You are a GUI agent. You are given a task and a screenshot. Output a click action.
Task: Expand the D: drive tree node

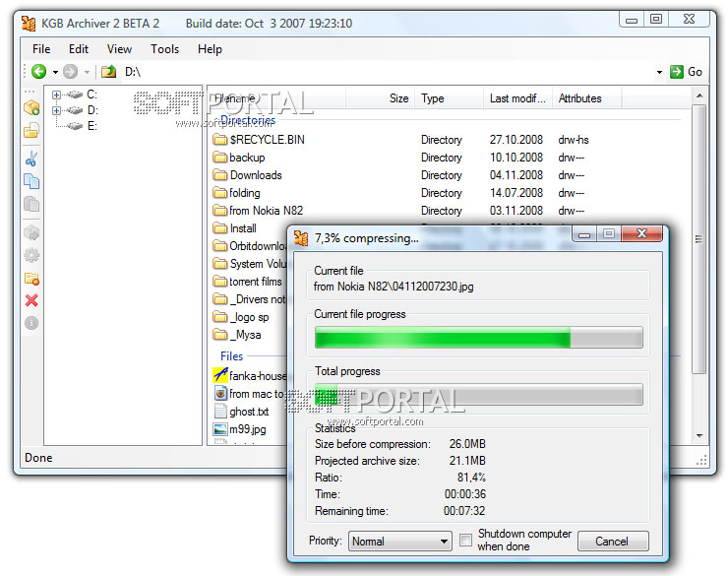[x=56, y=110]
